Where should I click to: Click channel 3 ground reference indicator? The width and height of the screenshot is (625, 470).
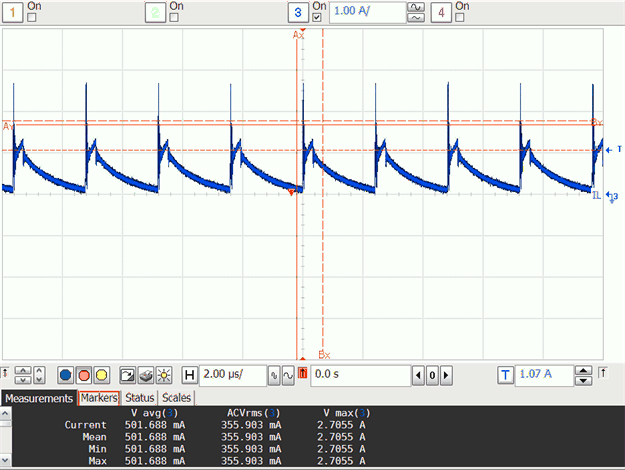click(x=613, y=196)
